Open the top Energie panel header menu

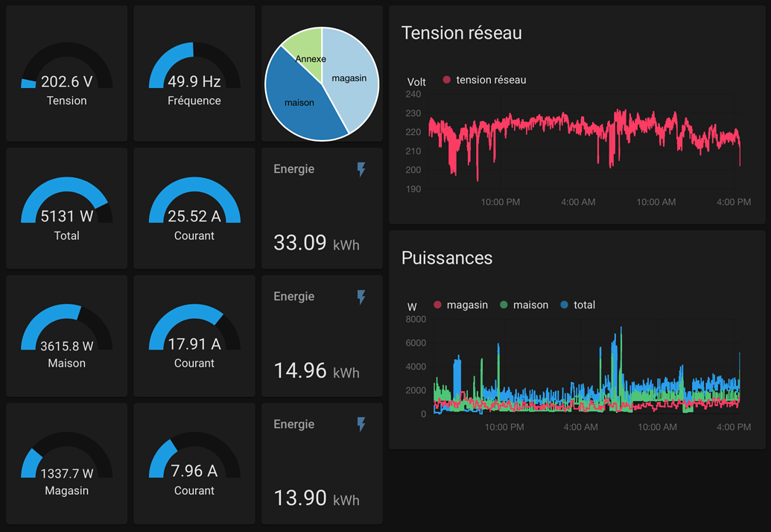tap(294, 169)
